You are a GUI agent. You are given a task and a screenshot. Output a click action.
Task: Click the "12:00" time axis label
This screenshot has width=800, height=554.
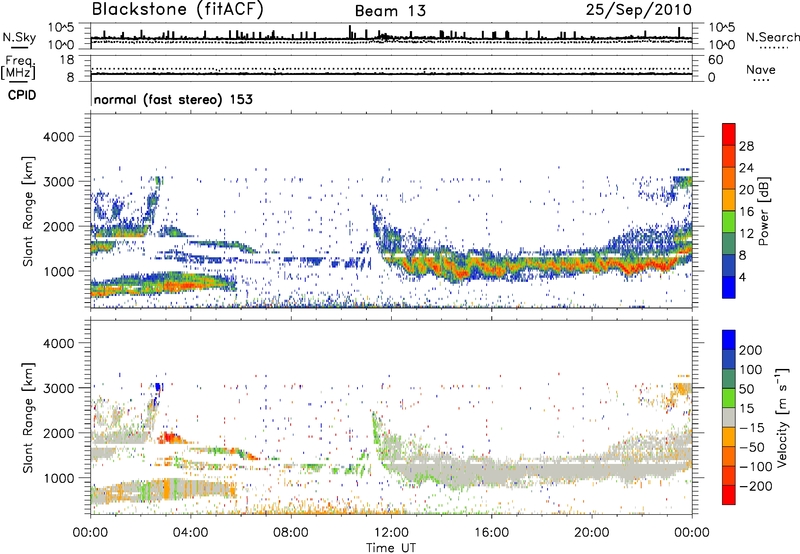tap(391, 533)
